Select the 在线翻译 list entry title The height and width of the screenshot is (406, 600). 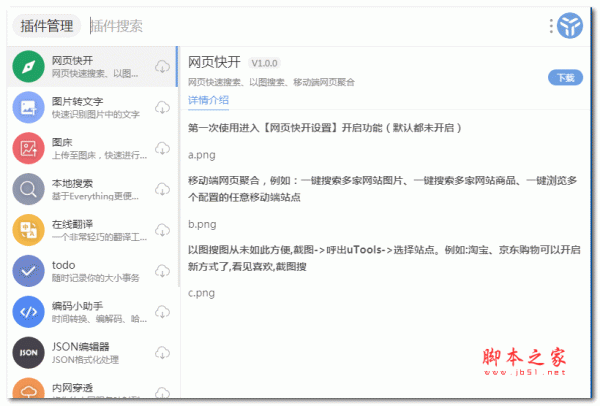pyautogui.click(x=72, y=224)
